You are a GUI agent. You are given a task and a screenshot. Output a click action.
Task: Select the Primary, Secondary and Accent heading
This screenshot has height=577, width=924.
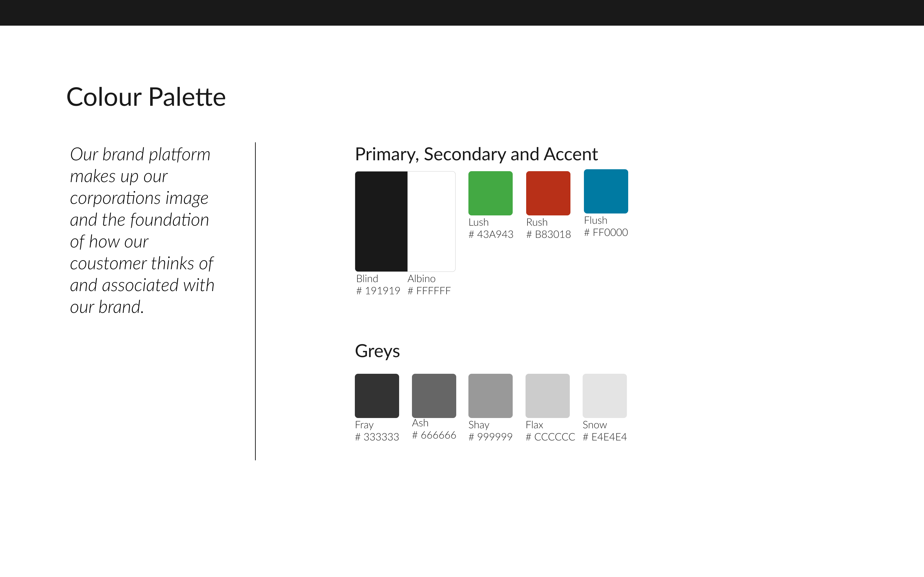click(x=476, y=155)
